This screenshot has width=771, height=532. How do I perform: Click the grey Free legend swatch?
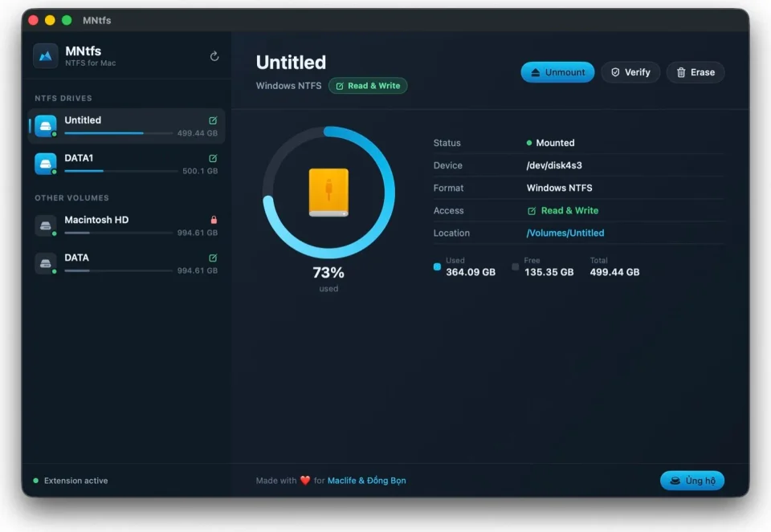(516, 266)
